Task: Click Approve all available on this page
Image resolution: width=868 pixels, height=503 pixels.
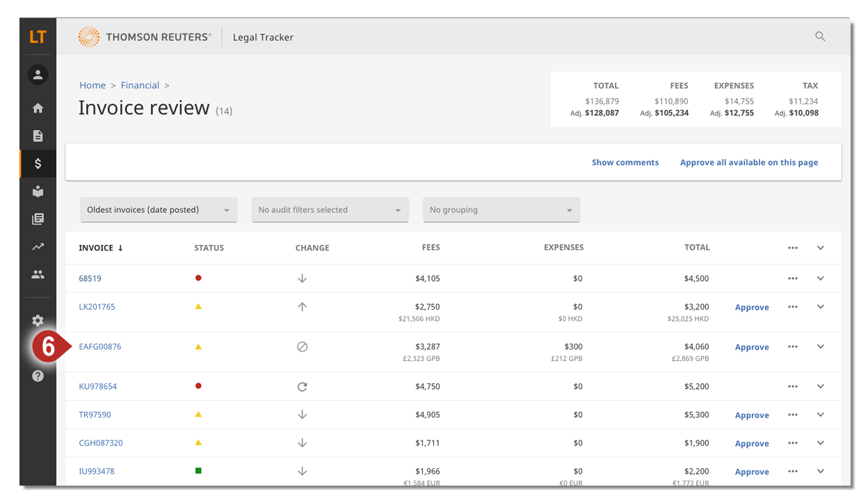Action: (x=749, y=162)
